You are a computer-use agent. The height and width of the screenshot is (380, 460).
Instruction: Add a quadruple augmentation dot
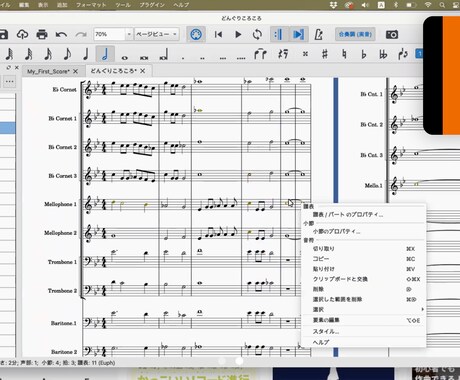click(241, 58)
